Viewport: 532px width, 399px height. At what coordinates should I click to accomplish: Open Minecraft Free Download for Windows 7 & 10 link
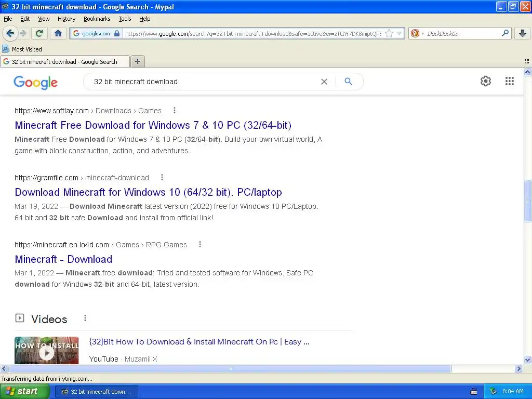click(153, 125)
